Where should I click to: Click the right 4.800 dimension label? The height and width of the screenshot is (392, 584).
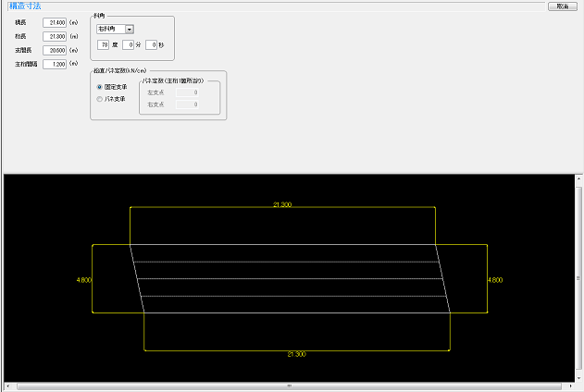[x=495, y=280]
